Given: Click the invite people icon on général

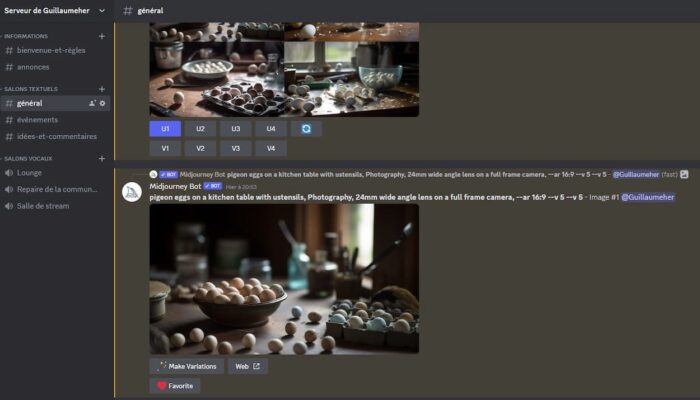Looking at the screenshot, I should 92,103.
